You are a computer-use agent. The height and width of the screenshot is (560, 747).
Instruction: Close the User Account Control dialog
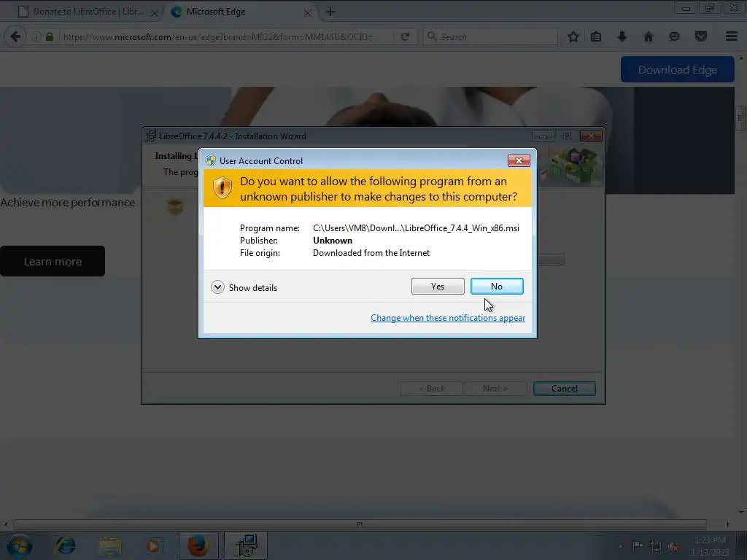(519, 161)
